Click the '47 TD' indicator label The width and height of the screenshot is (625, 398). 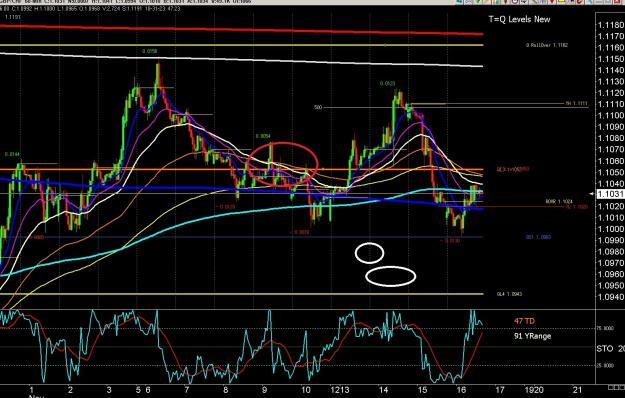[x=524, y=321]
